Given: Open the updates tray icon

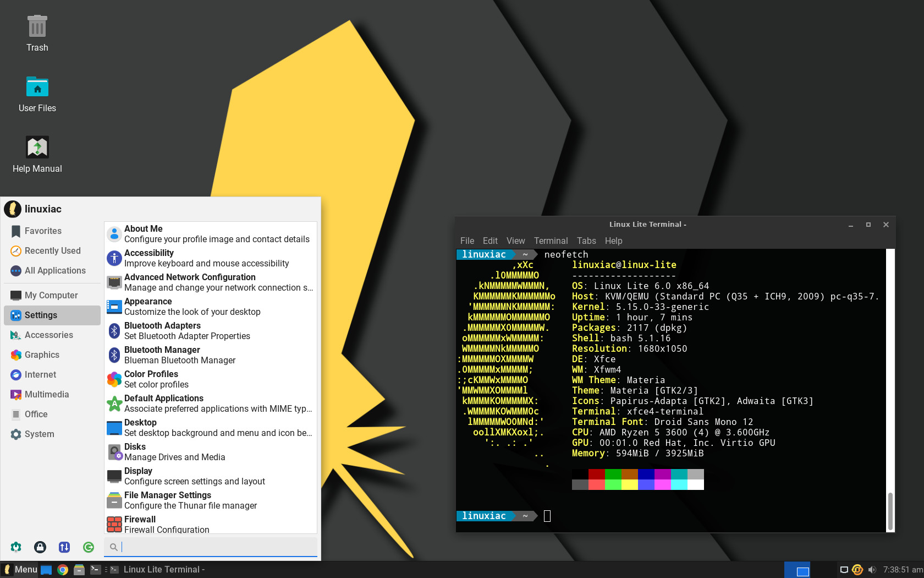Looking at the screenshot, I should [857, 570].
